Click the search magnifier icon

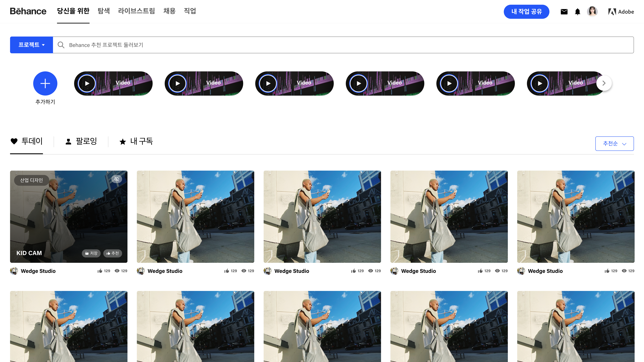pyautogui.click(x=61, y=45)
